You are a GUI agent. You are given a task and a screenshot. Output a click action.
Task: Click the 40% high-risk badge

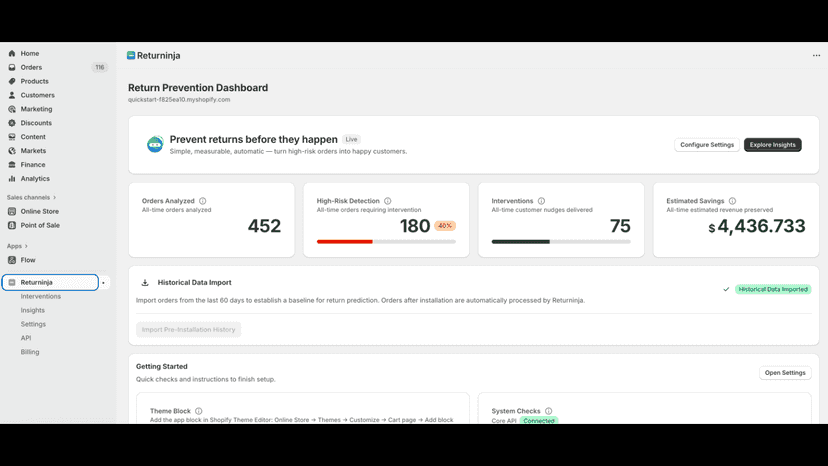click(445, 226)
